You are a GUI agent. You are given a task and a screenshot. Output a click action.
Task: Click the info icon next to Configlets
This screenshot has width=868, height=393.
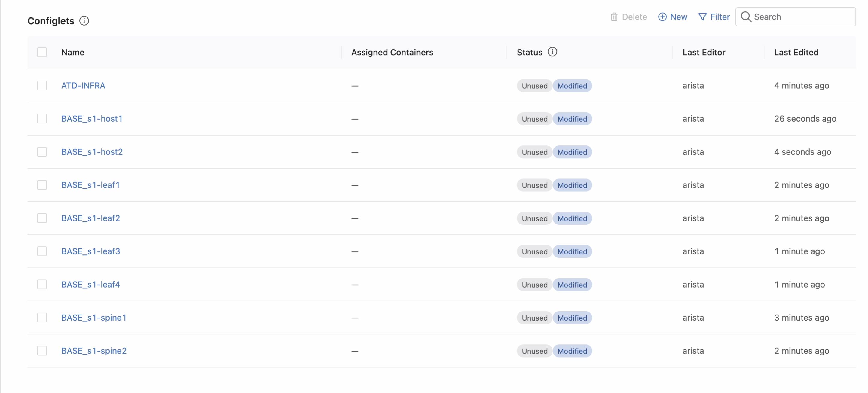coord(84,21)
